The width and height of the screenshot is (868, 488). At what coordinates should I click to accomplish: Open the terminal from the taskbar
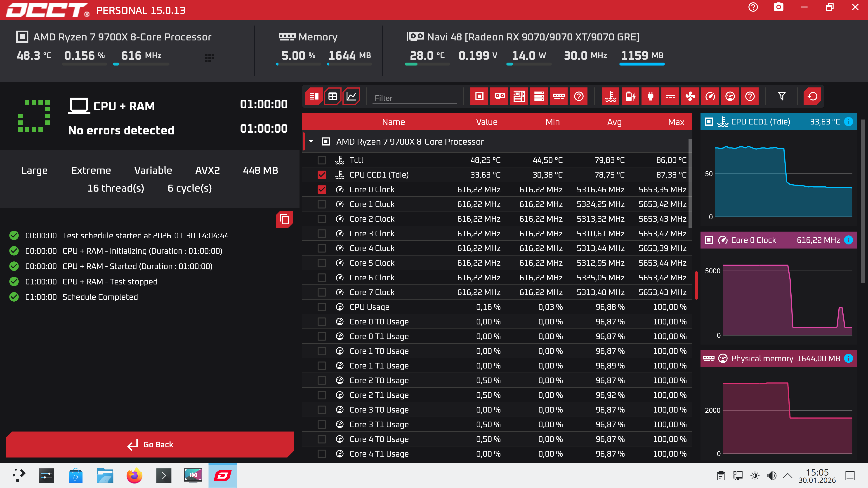point(164,476)
